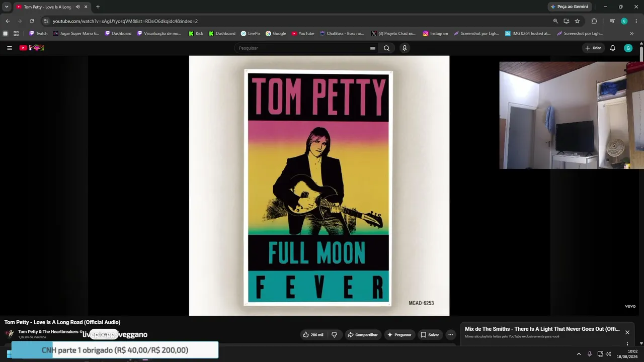Open YouTube notifications bell
The height and width of the screenshot is (362, 644).
coord(612,48)
